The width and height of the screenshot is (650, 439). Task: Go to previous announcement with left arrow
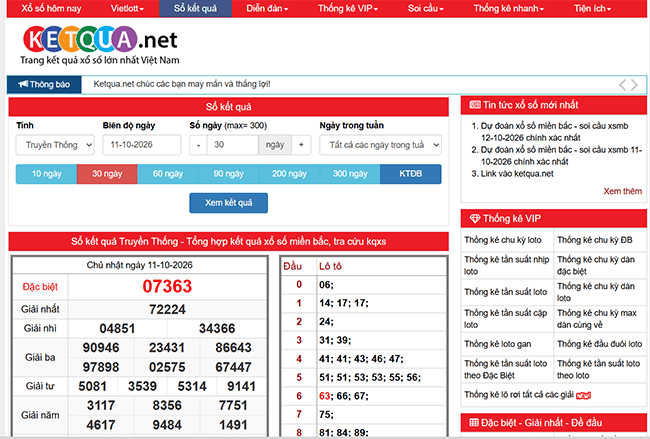click(x=622, y=85)
